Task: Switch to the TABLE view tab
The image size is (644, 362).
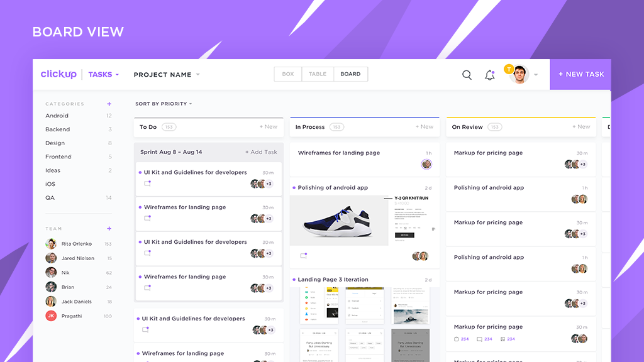Action: 318,74
